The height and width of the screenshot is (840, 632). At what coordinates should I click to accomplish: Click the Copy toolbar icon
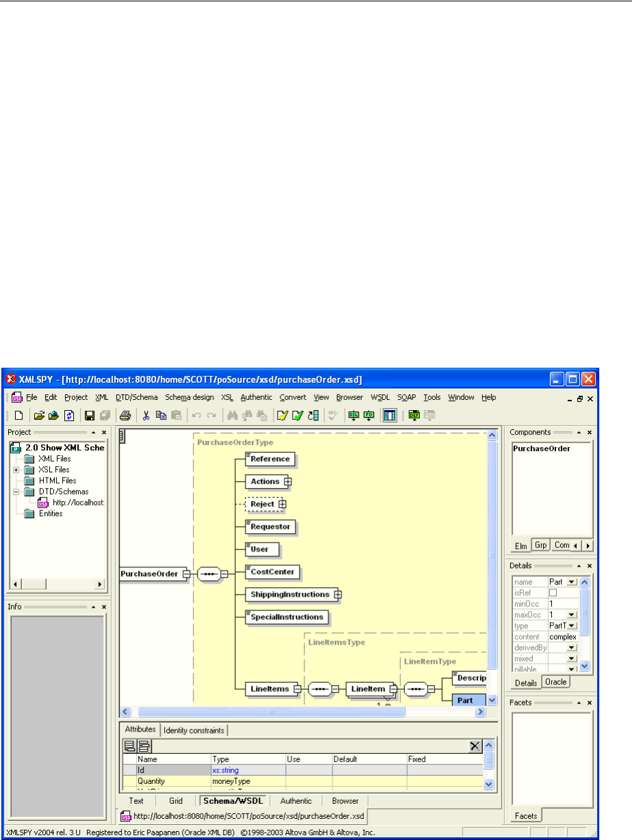[161, 415]
